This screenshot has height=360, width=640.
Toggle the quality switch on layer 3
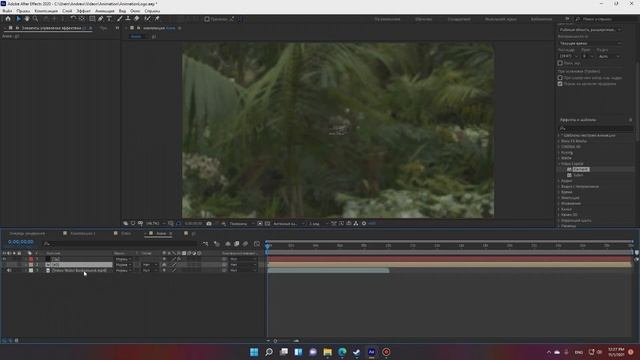pyautogui.click(x=174, y=270)
